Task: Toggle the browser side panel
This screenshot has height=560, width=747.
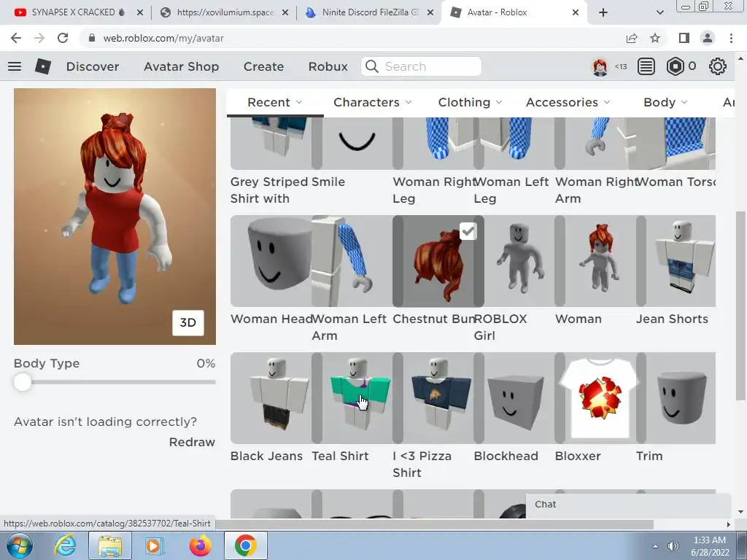Action: (x=684, y=38)
